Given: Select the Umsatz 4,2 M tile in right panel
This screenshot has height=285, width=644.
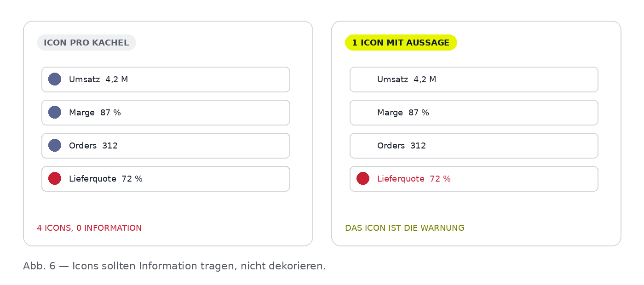Looking at the screenshot, I should [x=474, y=80].
